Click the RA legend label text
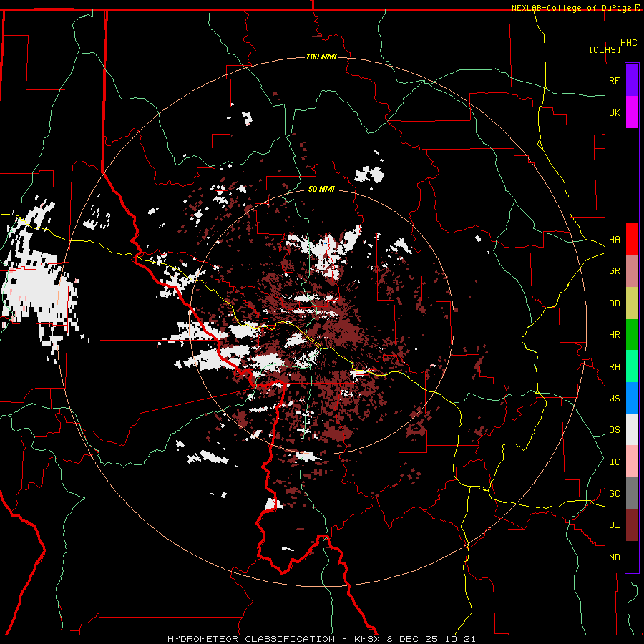Screen dimensions: 644x644 click(614, 367)
